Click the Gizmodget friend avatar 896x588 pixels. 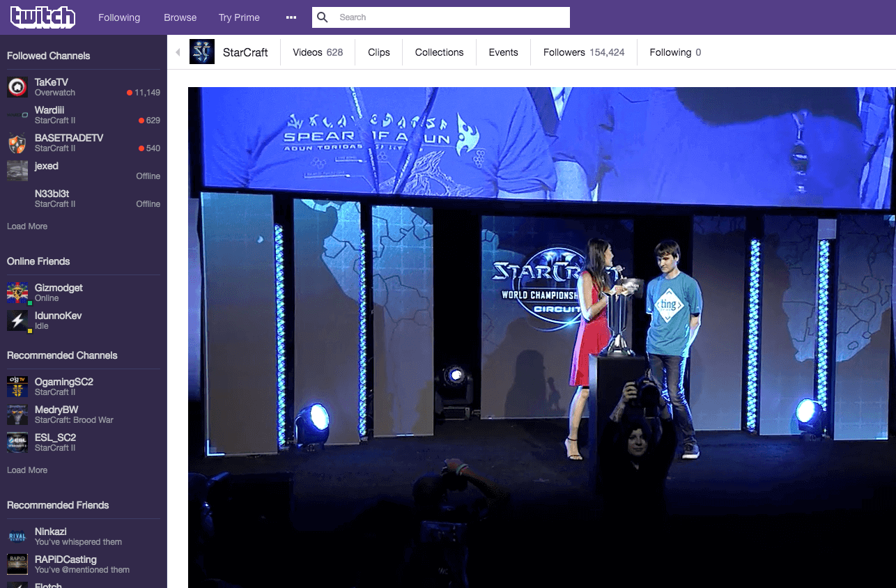coord(17,293)
